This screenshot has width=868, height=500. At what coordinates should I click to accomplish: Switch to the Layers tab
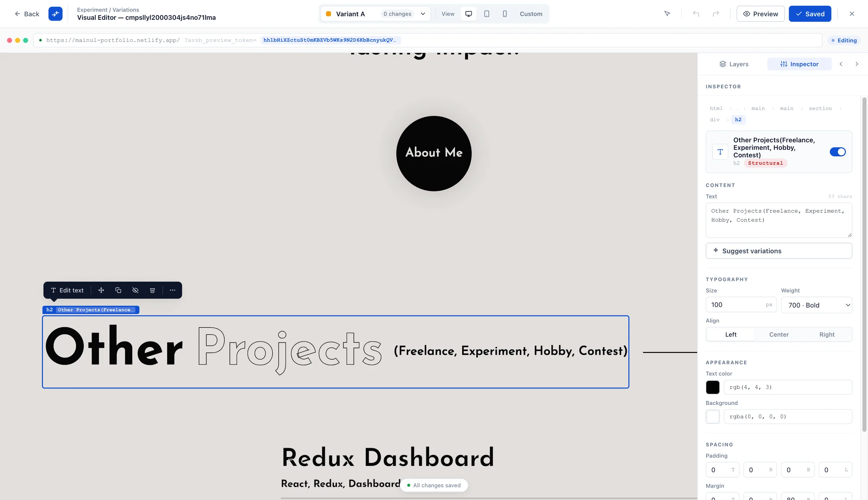click(734, 64)
